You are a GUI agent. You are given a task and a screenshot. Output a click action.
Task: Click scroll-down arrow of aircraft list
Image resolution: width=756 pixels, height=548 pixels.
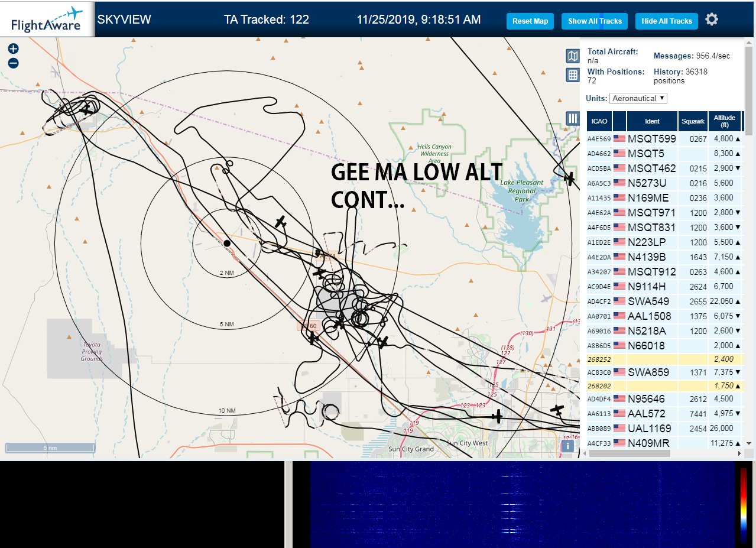point(749,443)
